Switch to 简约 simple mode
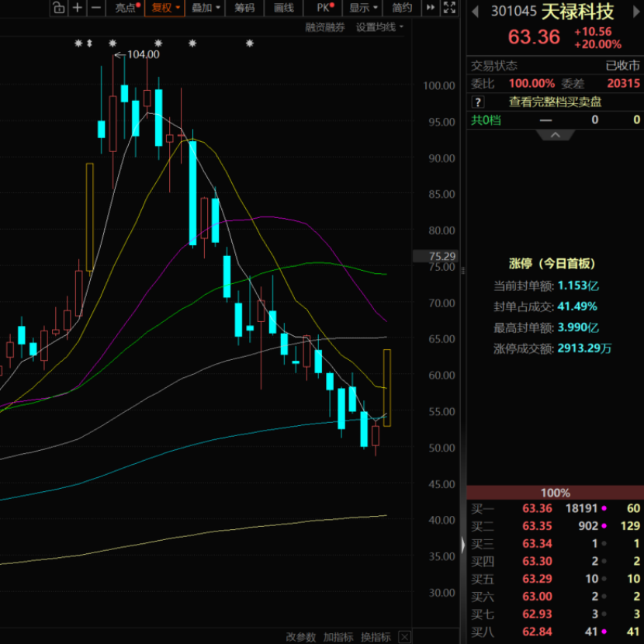Viewport: 644px width, 644px height. 402,8
